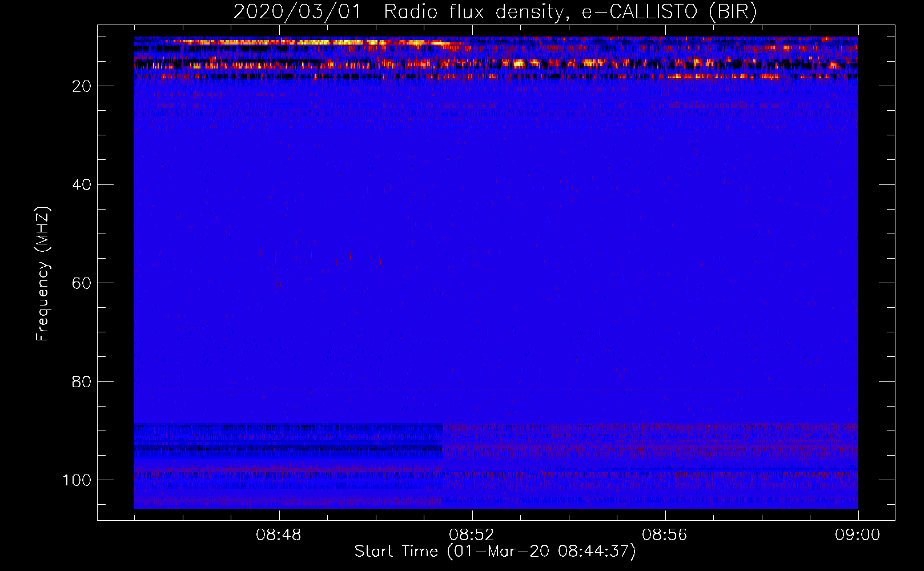Click the 08:52 time tick label
Screen dimensions: 924x571
[472, 535]
